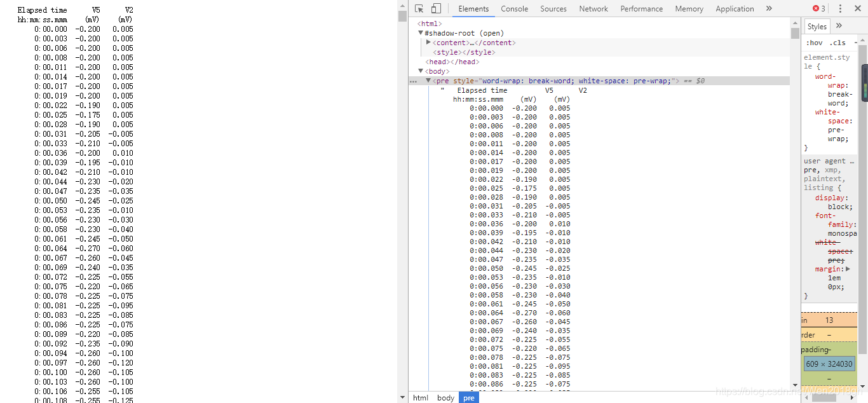The height and width of the screenshot is (403, 868).
Task: Click the Elements panel scroll up arrow
Action: tap(795, 23)
